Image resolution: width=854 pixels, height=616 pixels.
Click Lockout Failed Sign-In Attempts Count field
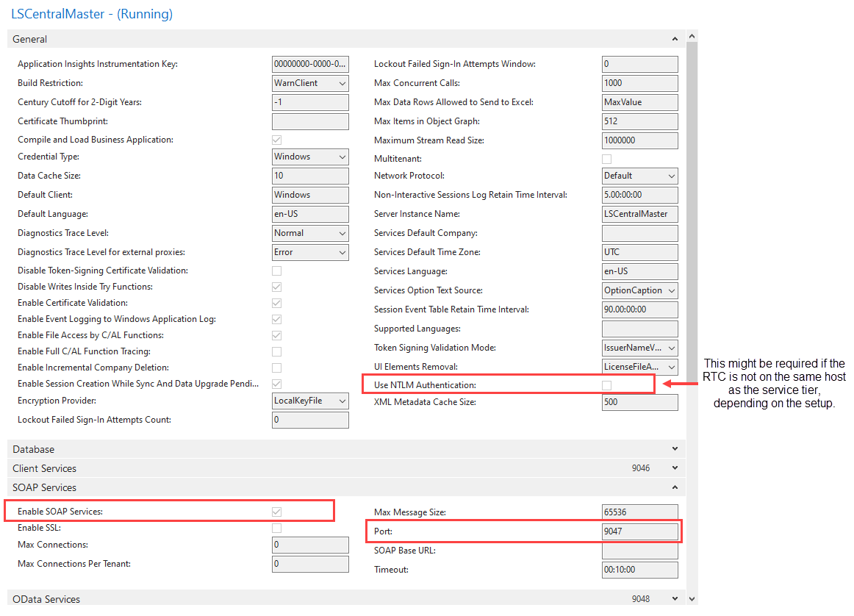310,420
